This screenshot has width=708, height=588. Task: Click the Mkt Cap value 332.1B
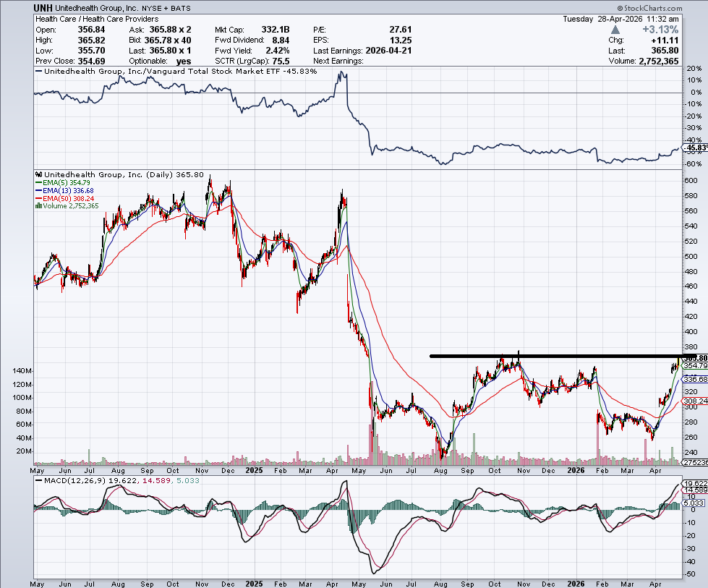(275, 30)
